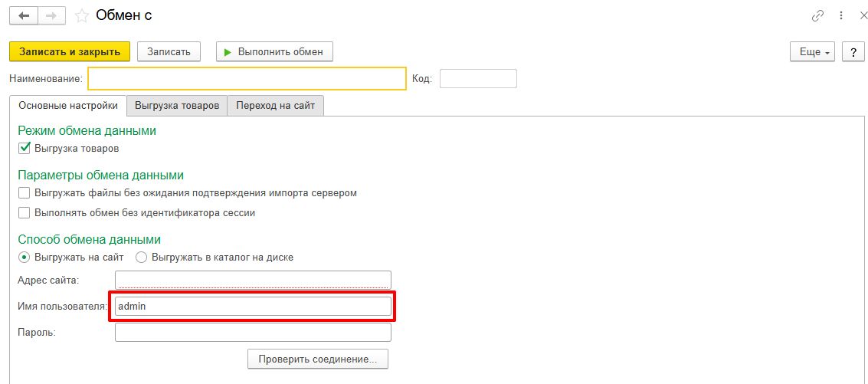The image size is (868, 384).
Task: Click the forward navigation arrow
Action: [52, 15]
